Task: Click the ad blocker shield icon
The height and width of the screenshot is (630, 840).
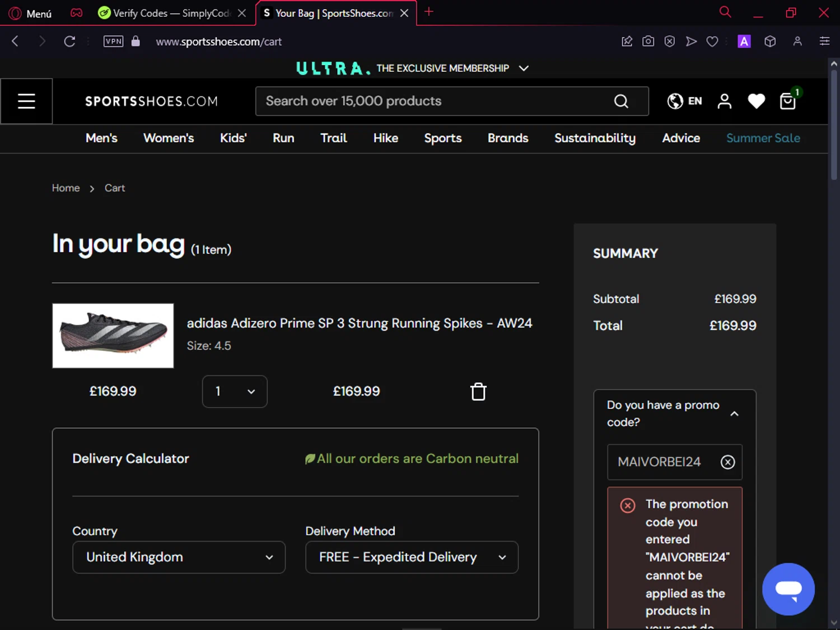Action: tap(670, 41)
